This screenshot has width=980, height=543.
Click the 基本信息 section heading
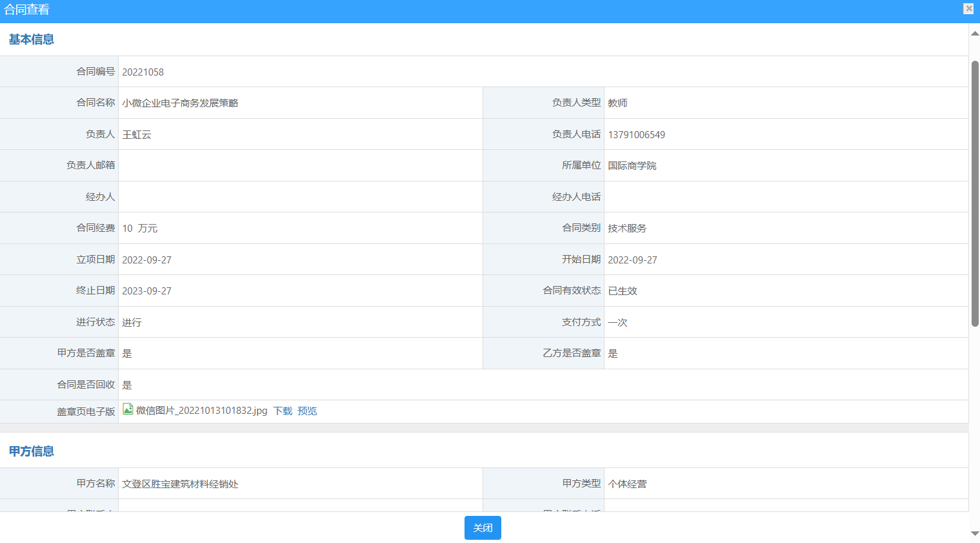point(31,39)
